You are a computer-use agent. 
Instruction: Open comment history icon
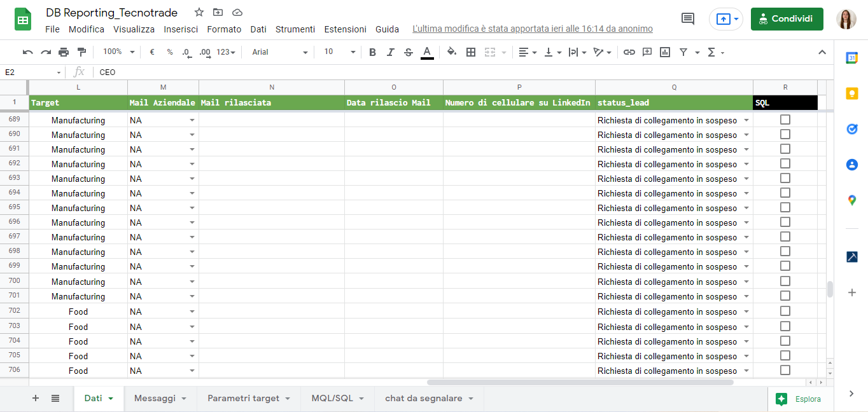(688, 19)
